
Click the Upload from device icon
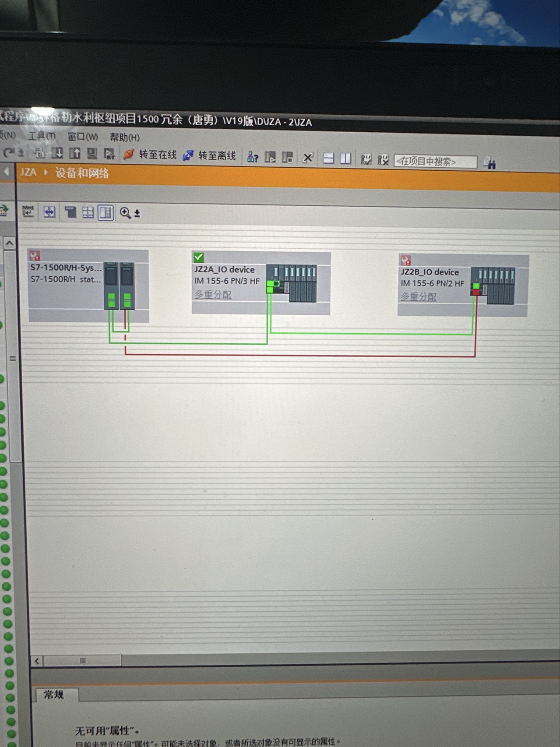[x=75, y=153]
